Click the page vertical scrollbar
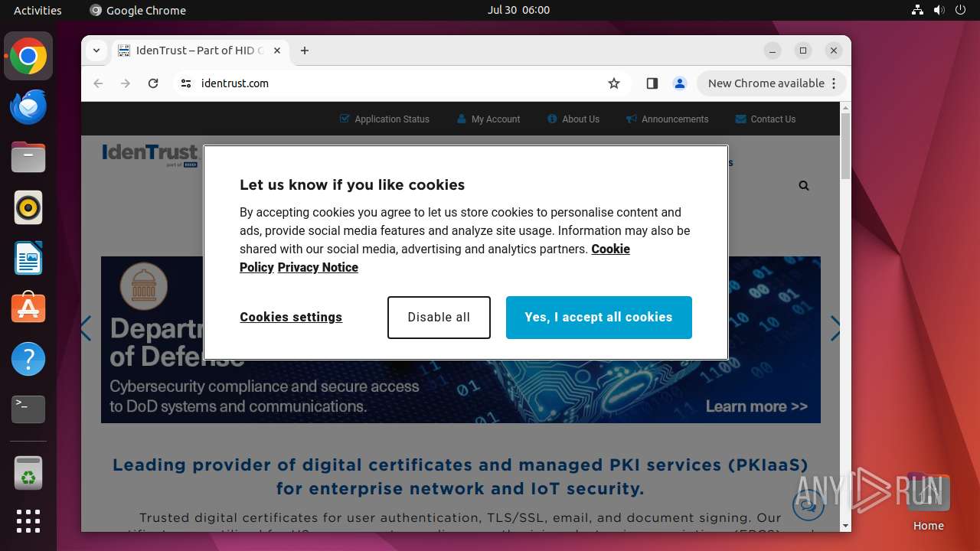Screen dimensions: 980x551 tap(845, 145)
